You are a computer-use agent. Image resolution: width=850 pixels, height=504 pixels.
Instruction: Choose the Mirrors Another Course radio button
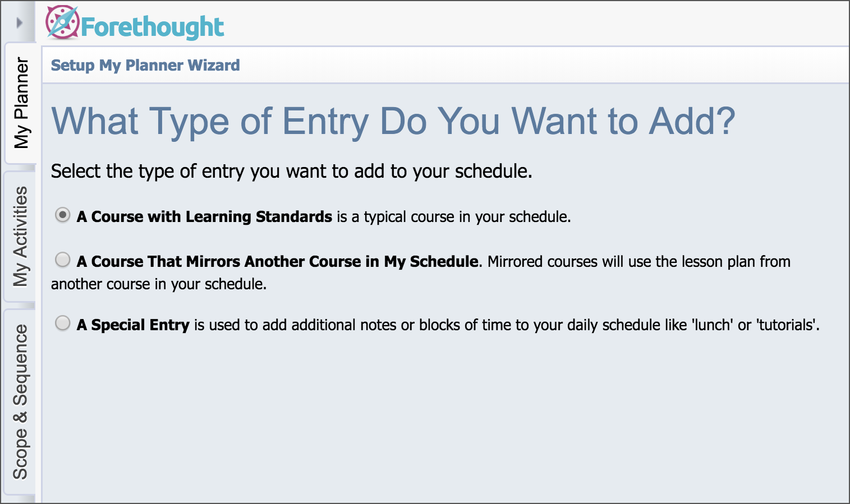pyautogui.click(x=63, y=260)
